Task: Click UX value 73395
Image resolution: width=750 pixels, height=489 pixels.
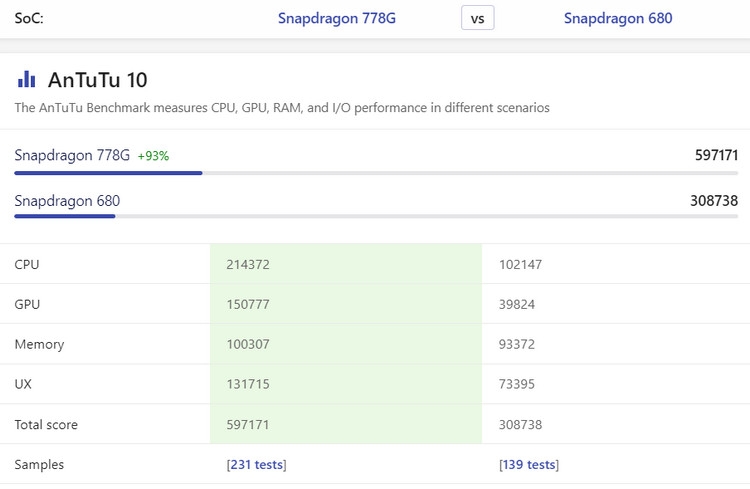Action: pyautogui.click(x=517, y=384)
